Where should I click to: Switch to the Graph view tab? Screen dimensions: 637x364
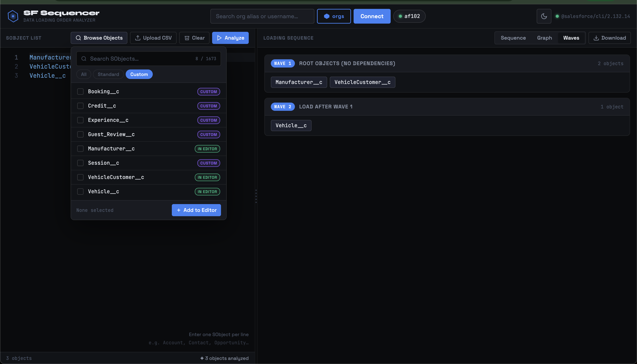point(544,38)
